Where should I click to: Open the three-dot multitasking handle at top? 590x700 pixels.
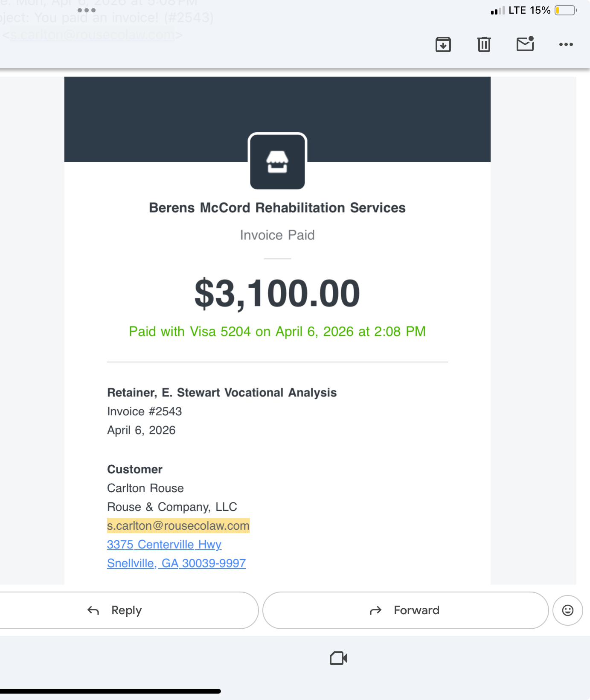87,10
